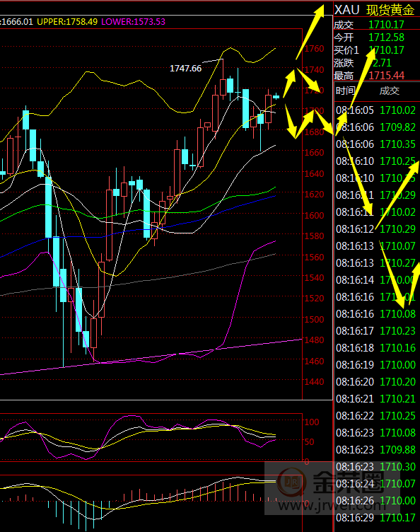Open the jrwel.com watermark link
The image size is (420, 532).
[x=332, y=506]
